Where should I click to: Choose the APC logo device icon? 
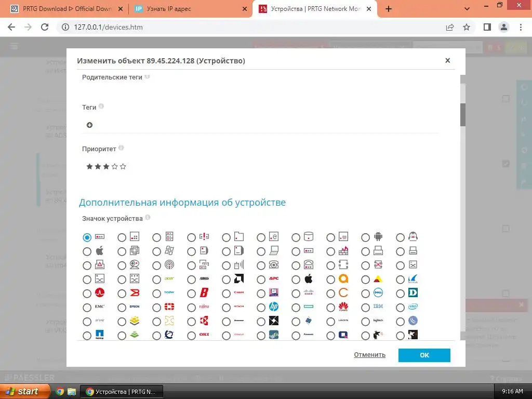pyautogui.click(x=273, y=278)
